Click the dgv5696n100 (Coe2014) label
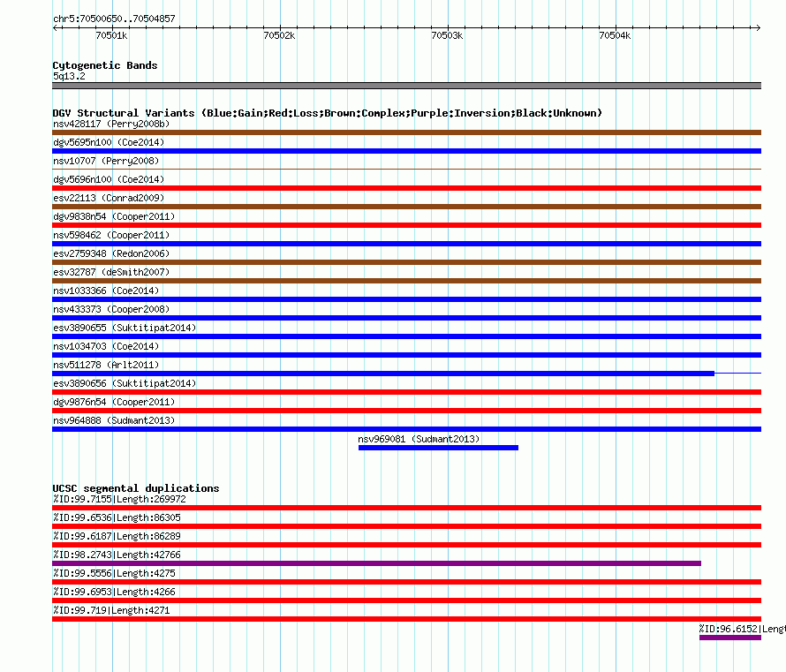 click(x=109, y=179)
